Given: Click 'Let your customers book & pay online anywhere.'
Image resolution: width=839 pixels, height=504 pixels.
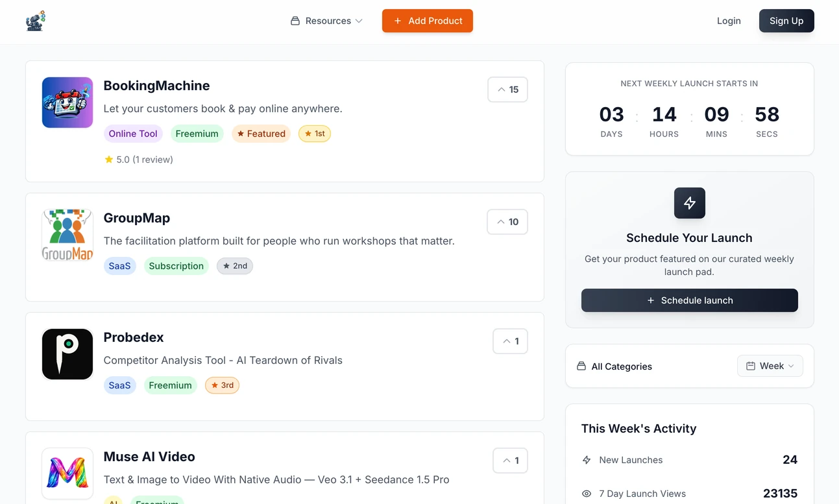Looking at the screenshot, I should click(x=223, y=109).
